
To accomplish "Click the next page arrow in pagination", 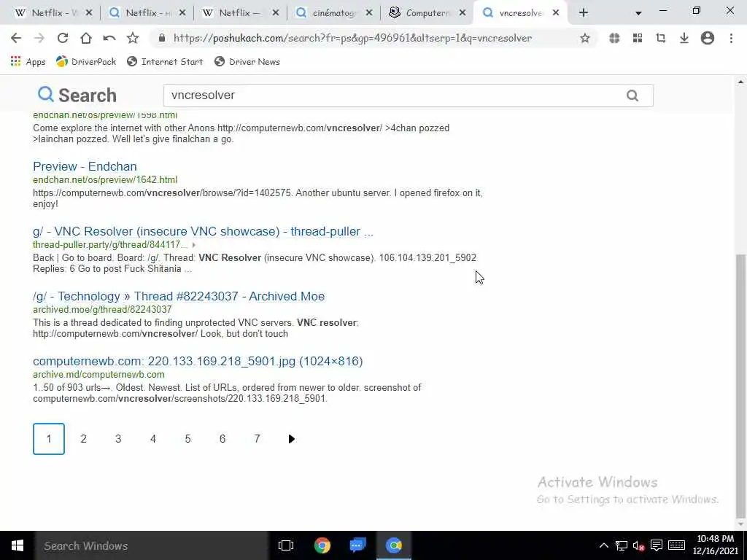I will pyautogui.click(x=292, y=438).
